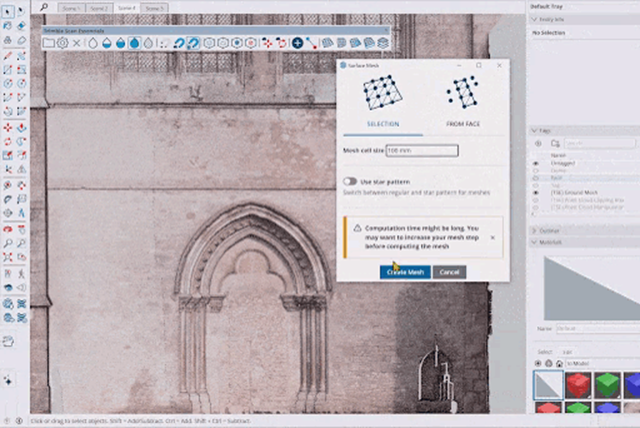The image size is (640, 428).
Task: Toggle visibility of TSE Ground Mesh tag
Action: [x=535, y=191]
